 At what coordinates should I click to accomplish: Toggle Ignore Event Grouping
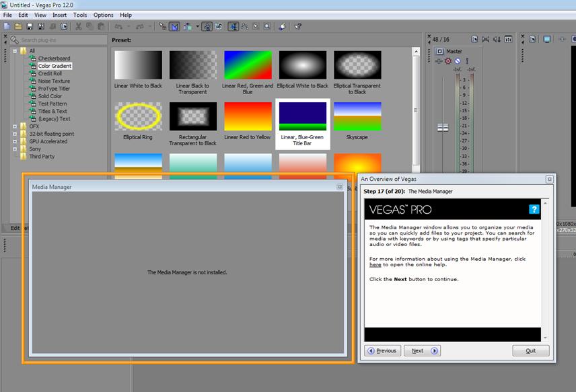tap(219, 26)
